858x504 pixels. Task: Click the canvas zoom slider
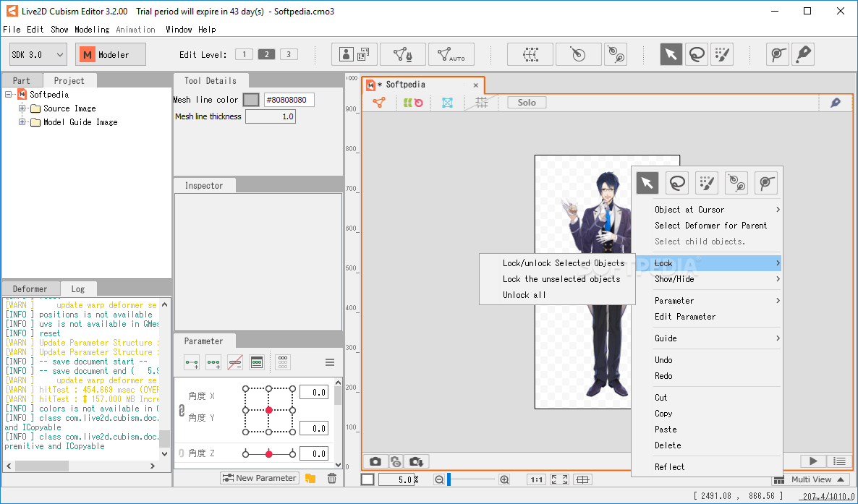pos(471,479)
